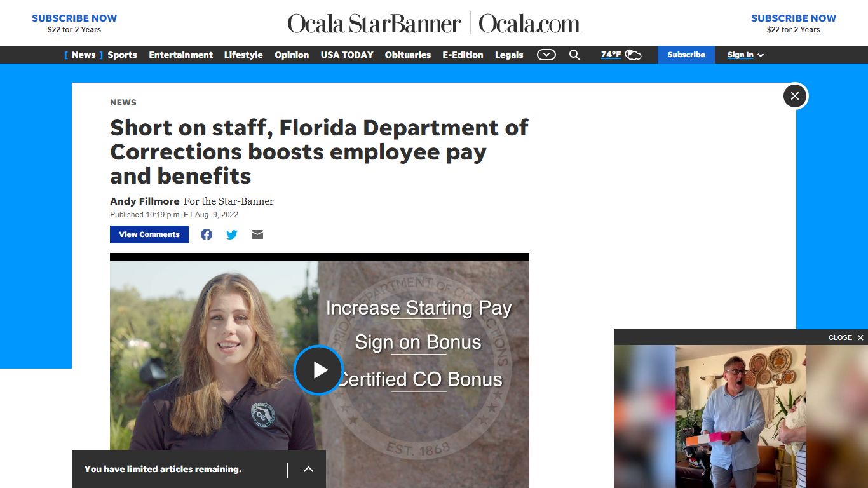The image size is (868, 488).
Task: Click the published date text
Action: [x=174, y=215]
